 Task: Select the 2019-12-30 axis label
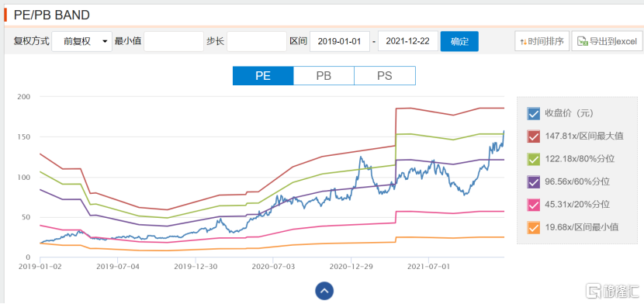point(196,266)
